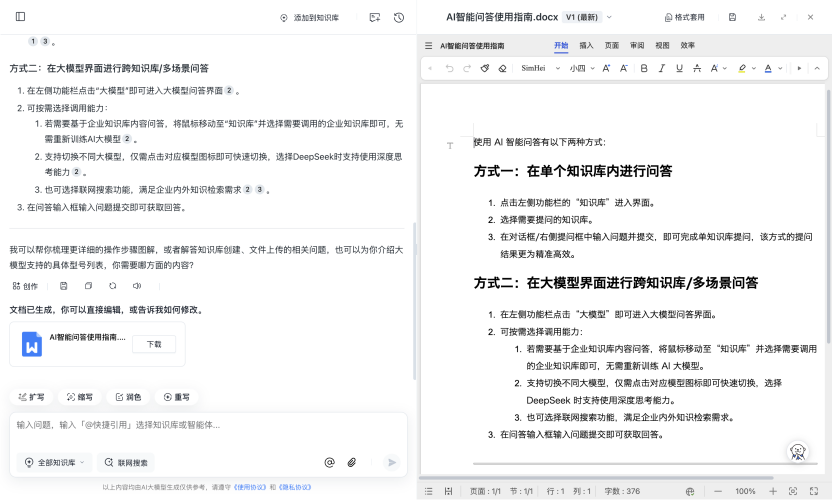This screenshot has width=832, height=500.
Task: Save the answer using the save icon
Action: pos(64,286)
